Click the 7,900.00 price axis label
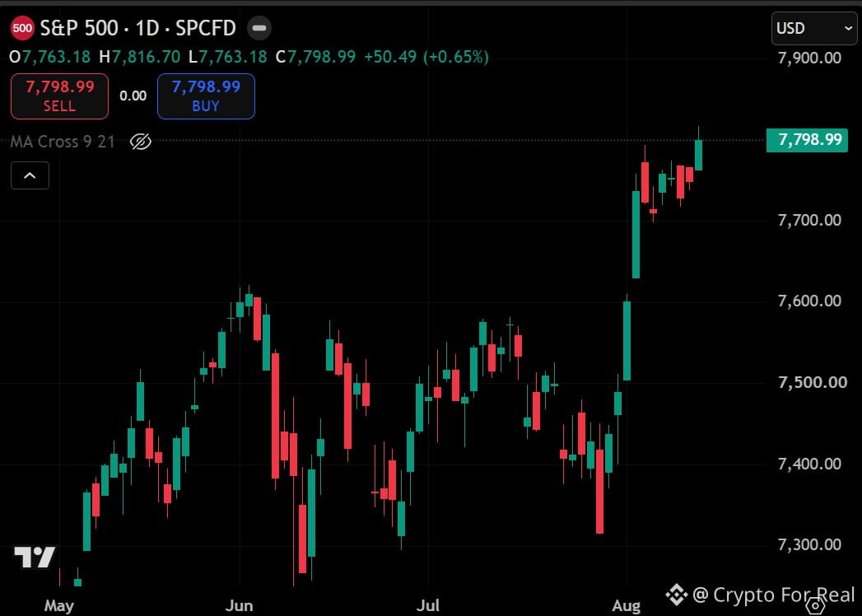Viewport: 862px width, 616px height. point(810,58)
